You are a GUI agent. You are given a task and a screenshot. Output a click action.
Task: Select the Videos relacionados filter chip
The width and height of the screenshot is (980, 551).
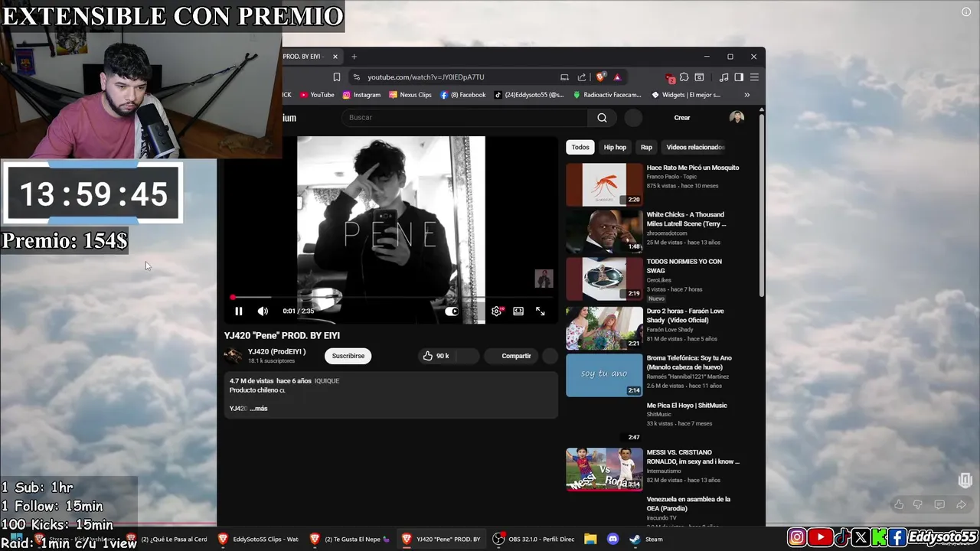click(x=694, y=147)
